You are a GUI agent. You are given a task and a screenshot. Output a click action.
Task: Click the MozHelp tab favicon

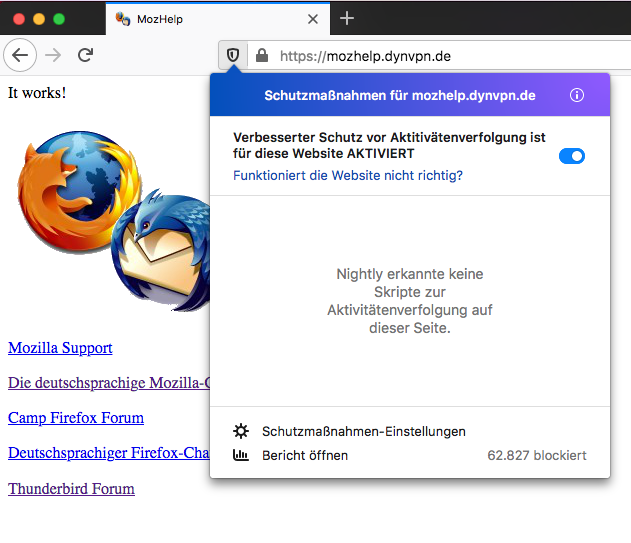tap(123, 19)
